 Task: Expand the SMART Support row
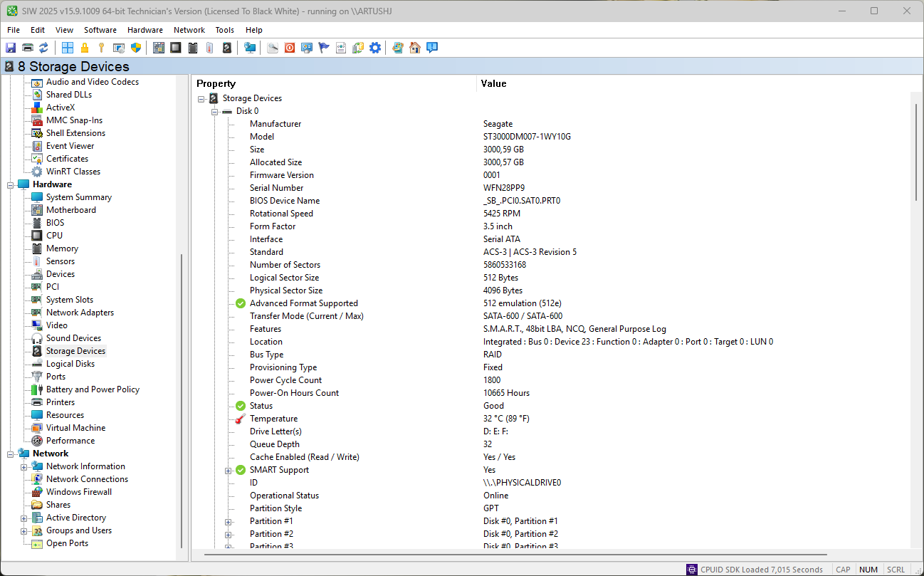[229, 471]
